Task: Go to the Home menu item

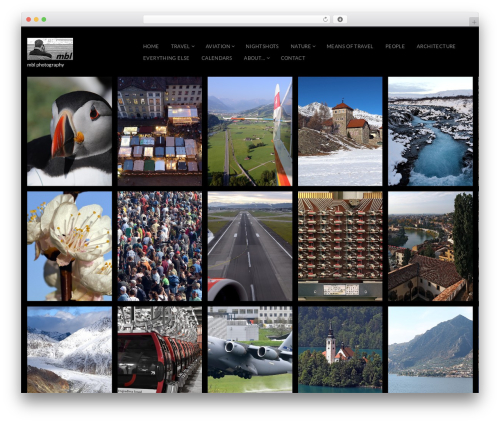Action: [151, 46]
